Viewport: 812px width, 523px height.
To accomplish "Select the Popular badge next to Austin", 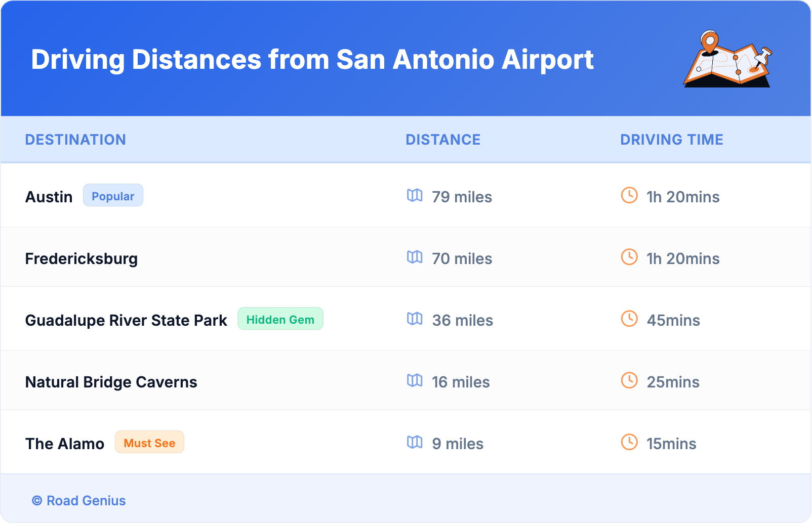I will 113,196.
